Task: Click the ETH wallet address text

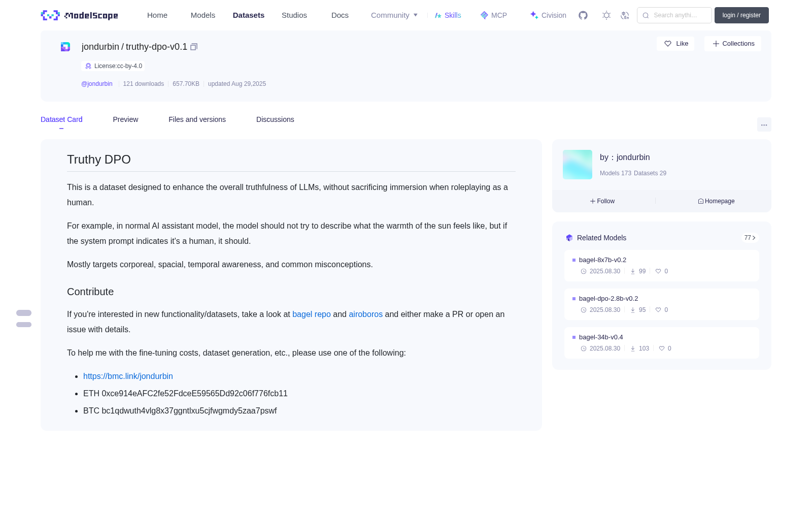Action: (185, 394)
